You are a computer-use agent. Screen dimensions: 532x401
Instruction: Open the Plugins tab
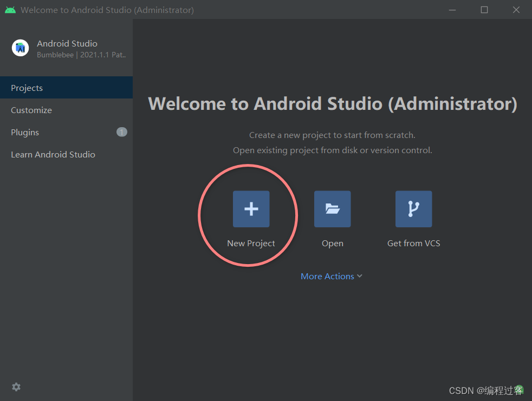tap(67, 132)
